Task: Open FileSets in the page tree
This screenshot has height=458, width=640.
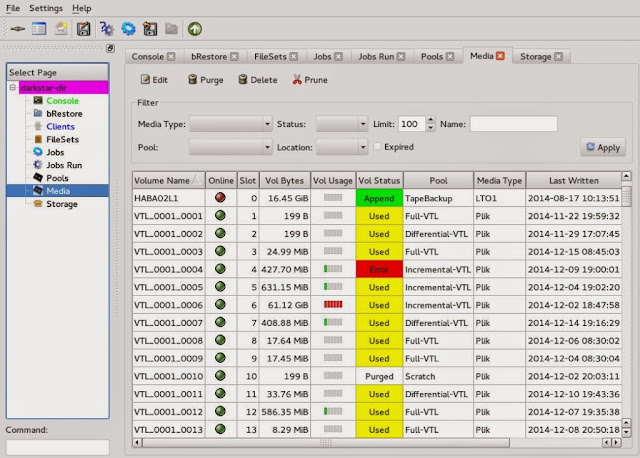Action: [62, 139]
